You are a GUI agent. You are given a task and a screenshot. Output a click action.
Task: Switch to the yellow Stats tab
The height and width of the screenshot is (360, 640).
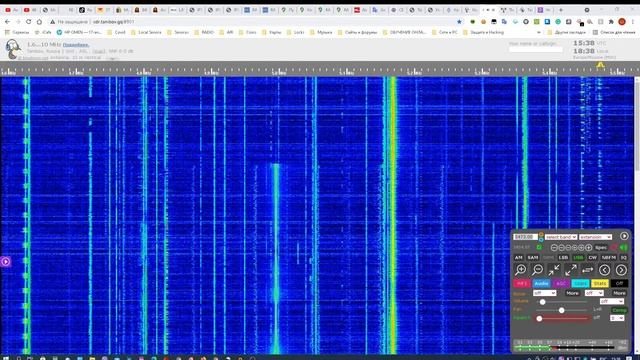[600, 283]
